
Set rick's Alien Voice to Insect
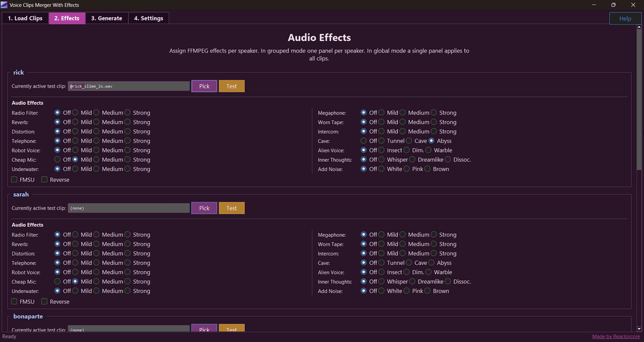point(382,150)
